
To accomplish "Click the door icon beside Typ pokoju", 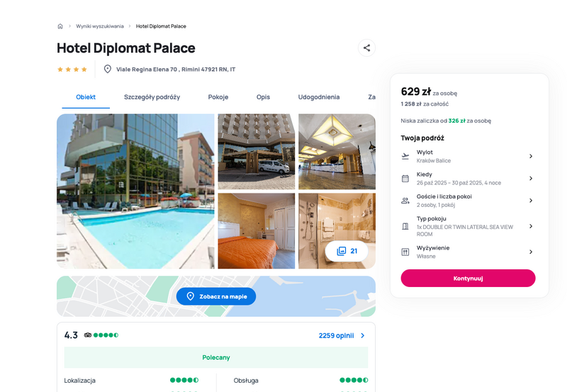I will [x=405, y=226].
